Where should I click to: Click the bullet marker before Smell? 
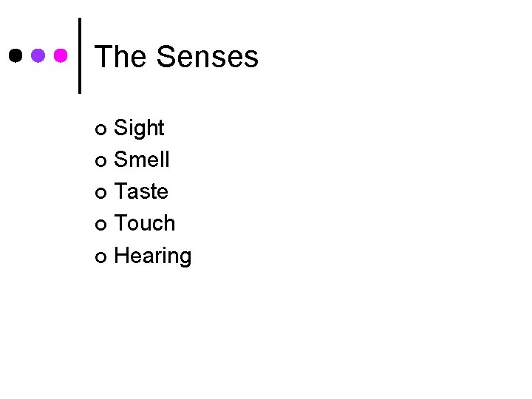101,161
